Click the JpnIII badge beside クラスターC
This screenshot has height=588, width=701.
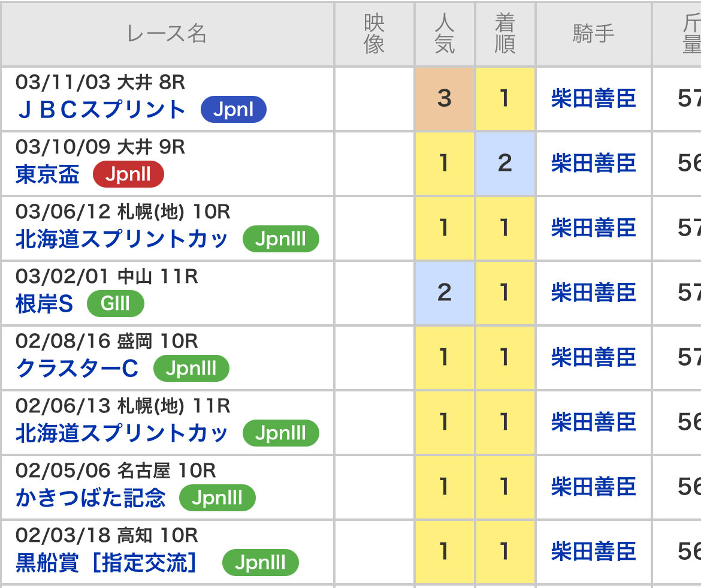pyautogui.click(x=191, y=369)
